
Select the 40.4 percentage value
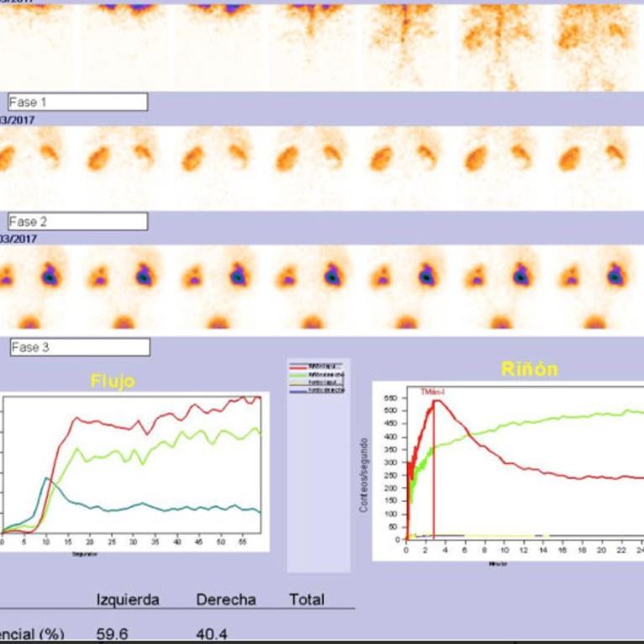(x=211, y=634)
